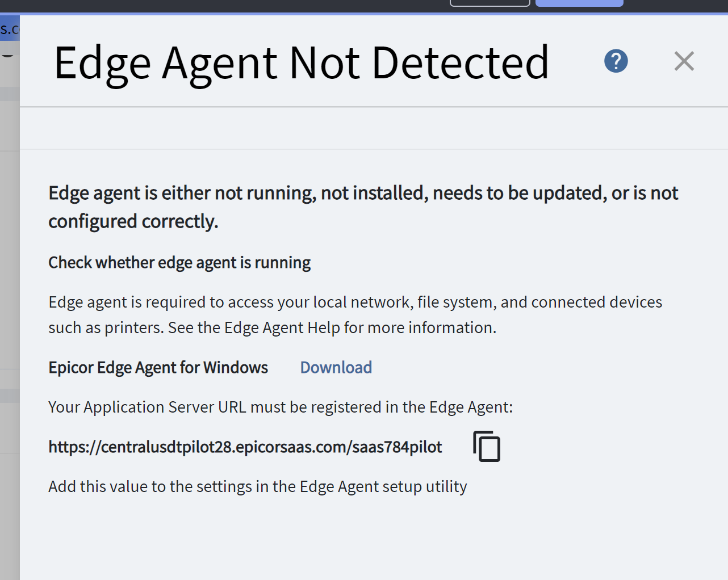Screen dimensions: 728x580
Task: Click the heading Check whether edge agent is running
Action: point(179,262)
